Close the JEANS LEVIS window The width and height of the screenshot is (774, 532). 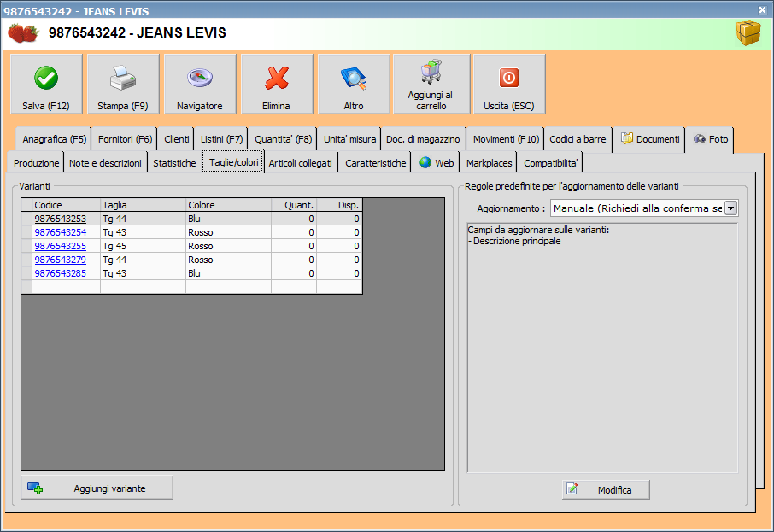click(763, 9)
